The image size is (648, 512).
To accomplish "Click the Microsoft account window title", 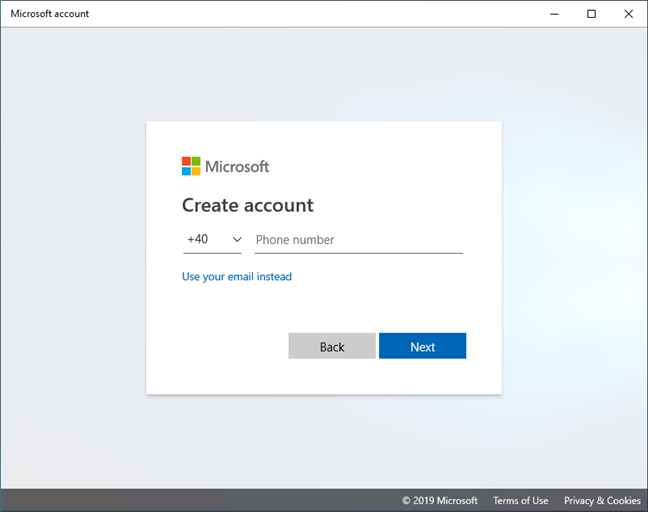I will coord(50,14).
